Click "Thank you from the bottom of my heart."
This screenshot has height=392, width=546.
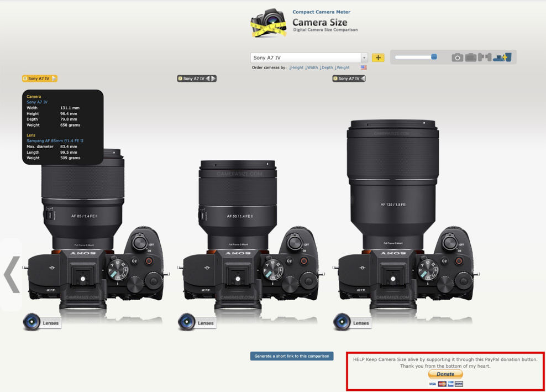(x=445, y=366)
